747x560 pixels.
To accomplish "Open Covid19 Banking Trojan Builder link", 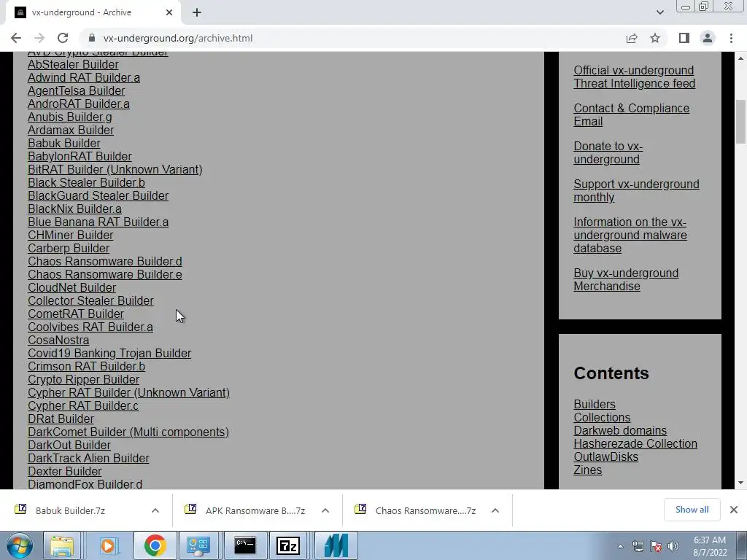I will (x=109, y=354).
